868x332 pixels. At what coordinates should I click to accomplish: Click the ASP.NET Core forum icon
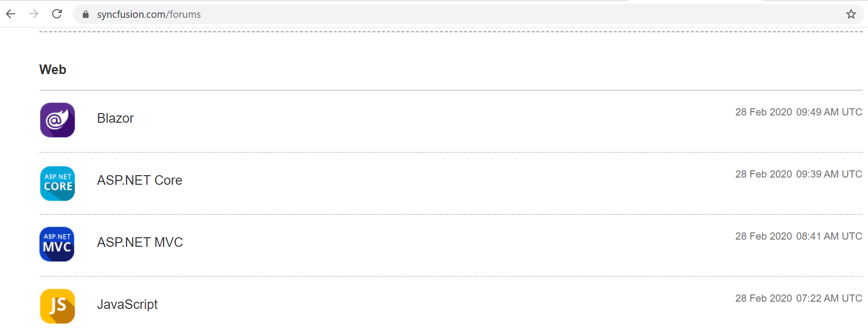(x=57, y=183)
